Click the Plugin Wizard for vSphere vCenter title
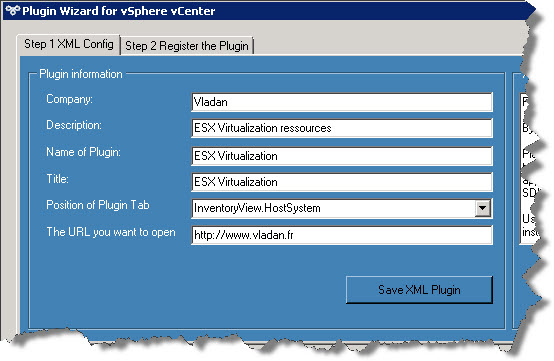Image resolution: width=554 pixels, height=361 pixels. click(119, 11)
